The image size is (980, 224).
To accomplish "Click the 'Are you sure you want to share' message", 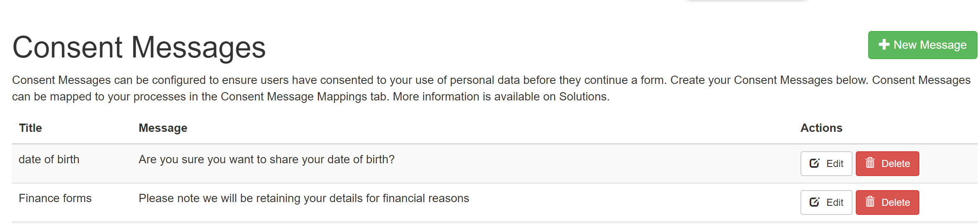I will (266, 160).
